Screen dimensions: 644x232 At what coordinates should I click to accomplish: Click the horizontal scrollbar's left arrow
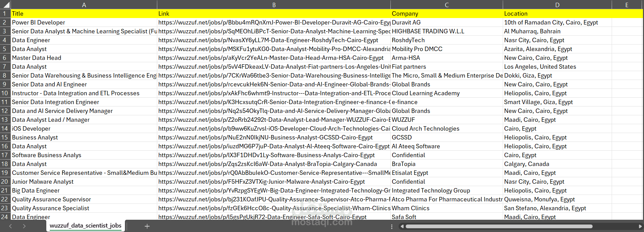tap(402, 226)
